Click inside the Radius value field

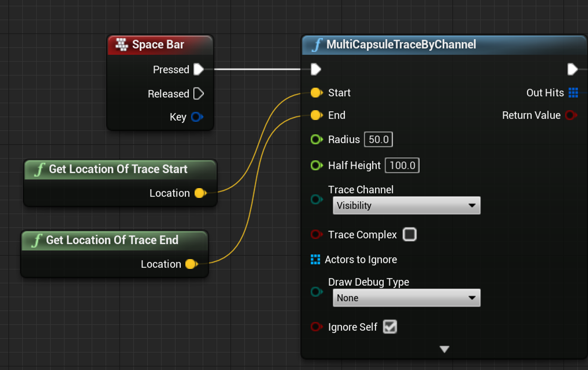pos(378,139)
